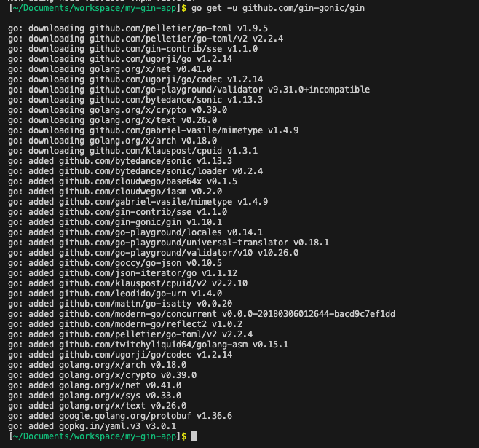
Task: Click the added gopkg.in/yaml.v3 v3.0.1 line
Action: (x=92, y=426)
